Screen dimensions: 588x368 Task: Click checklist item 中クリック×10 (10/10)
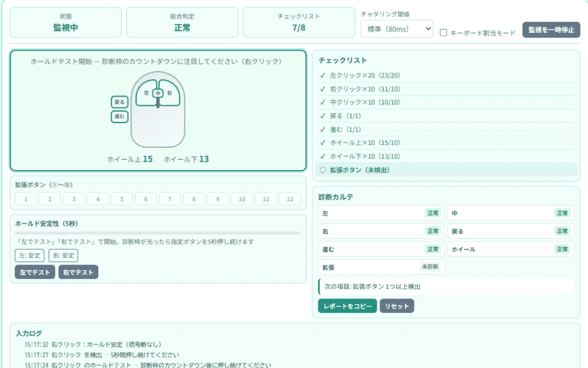tap(446, 102)
